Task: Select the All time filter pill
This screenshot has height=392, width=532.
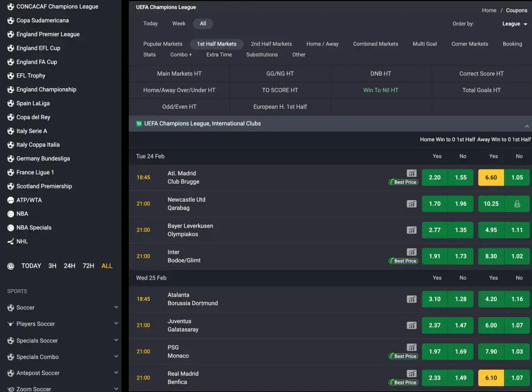Action: [203, 24]
